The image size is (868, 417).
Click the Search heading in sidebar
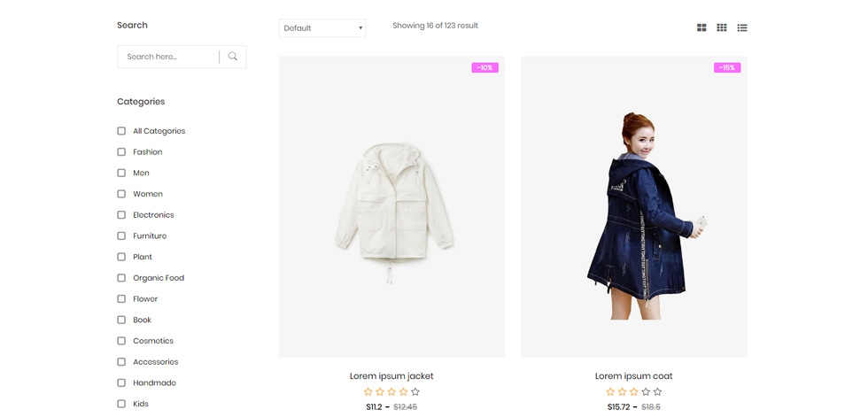[132, 26]
